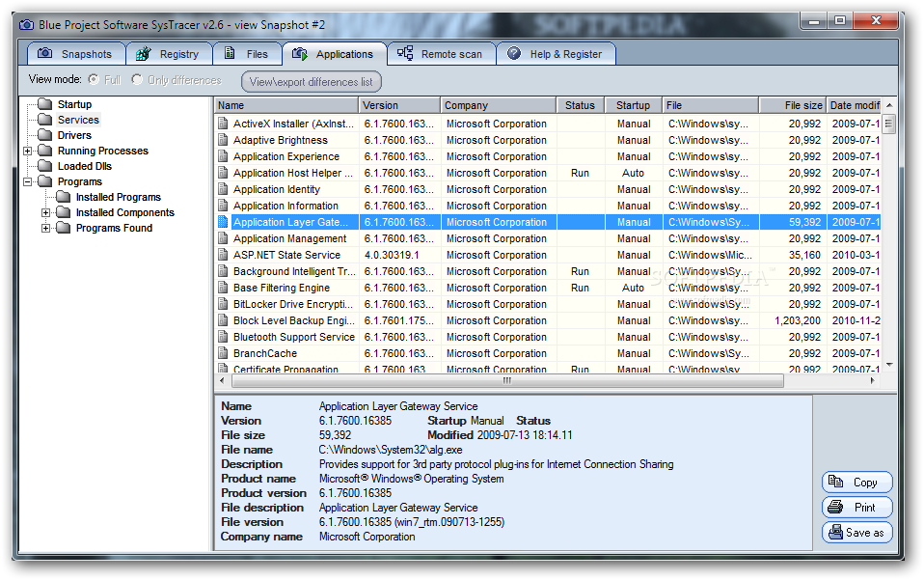This screenshot has width=924, height=580.
Task: Expand the Running Processes tree node
Action: [27, 151]
